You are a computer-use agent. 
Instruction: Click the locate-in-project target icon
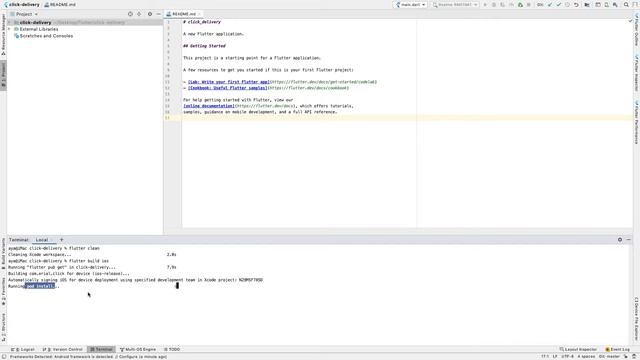130,14
